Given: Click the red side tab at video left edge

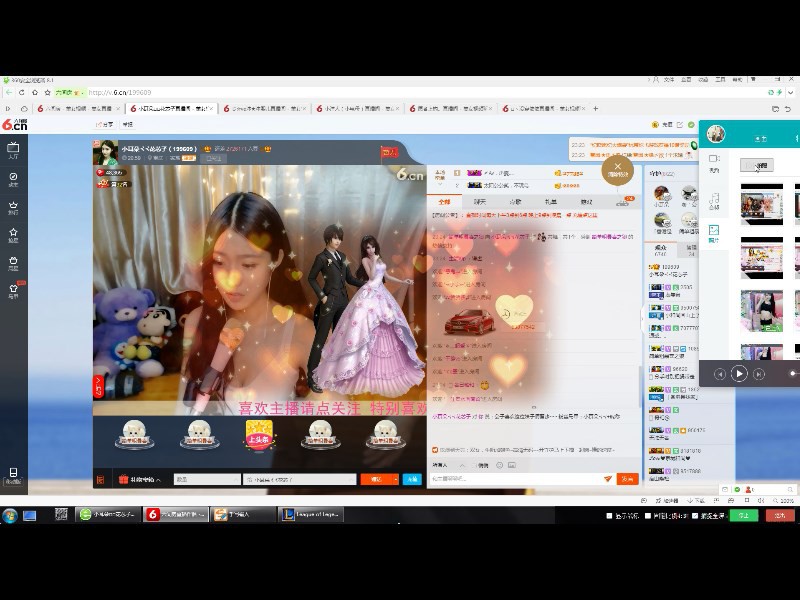Looking at the screenshot, I should coord(98,387).
